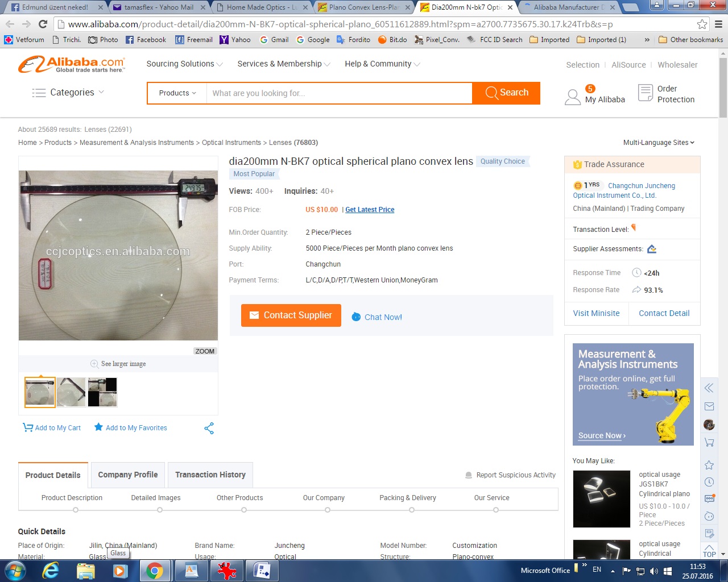Click Get Latest Price link
728x582 pixels.
370,210
